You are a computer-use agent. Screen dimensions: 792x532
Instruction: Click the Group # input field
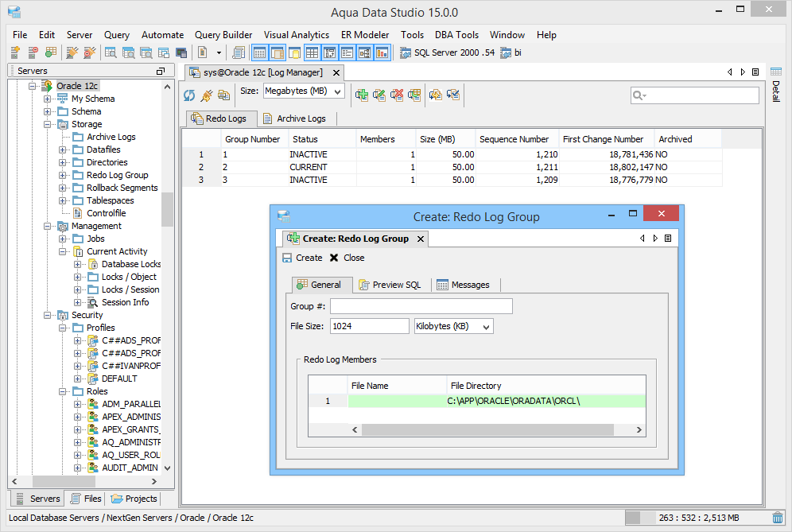click(x=421, y=306)
